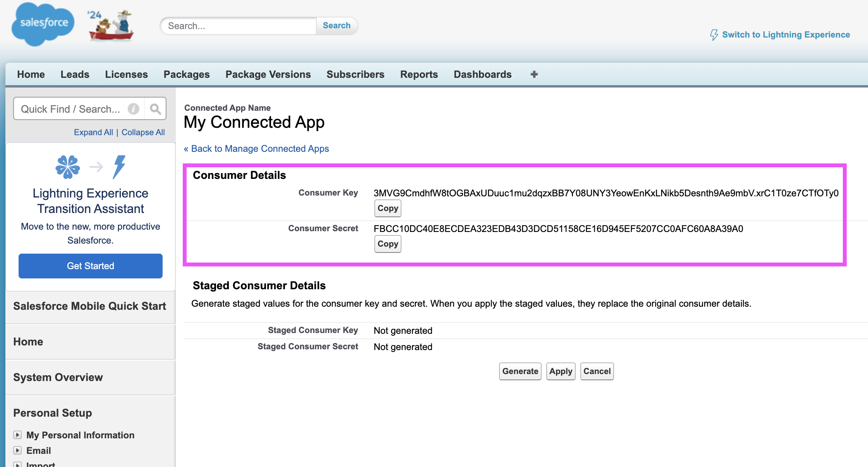Click the '24 seasonal release mascot logo
The width and height of the screenshot is (868, 467).
(111, 26)
